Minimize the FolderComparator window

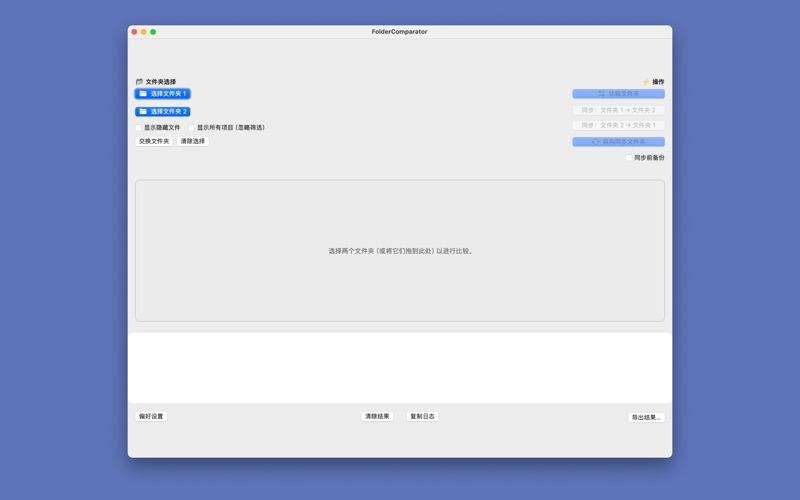(x=144, y=32)
